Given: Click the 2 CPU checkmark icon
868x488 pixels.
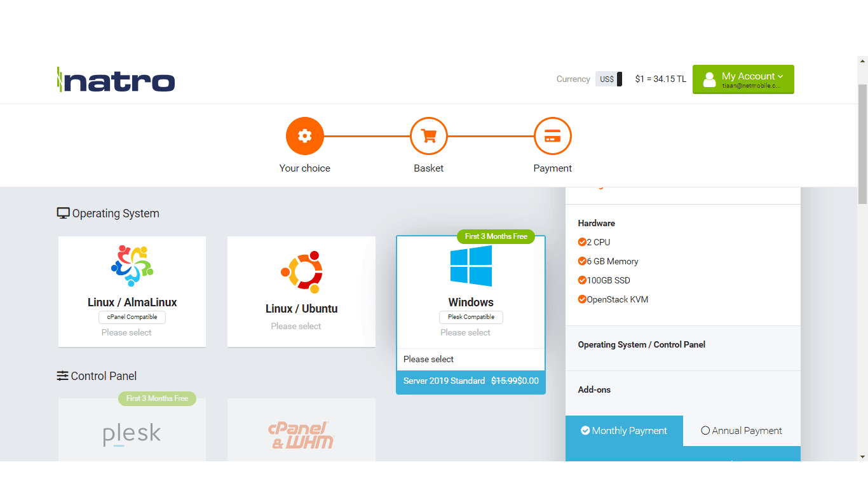Looking at the screenshot, I should (582, 242).
